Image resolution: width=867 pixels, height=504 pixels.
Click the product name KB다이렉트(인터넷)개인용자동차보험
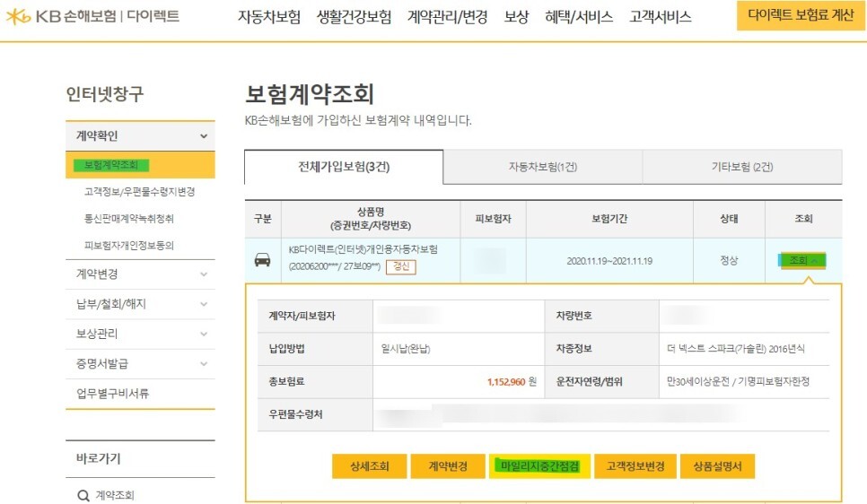pyautogui.click(x=363, y=250)
